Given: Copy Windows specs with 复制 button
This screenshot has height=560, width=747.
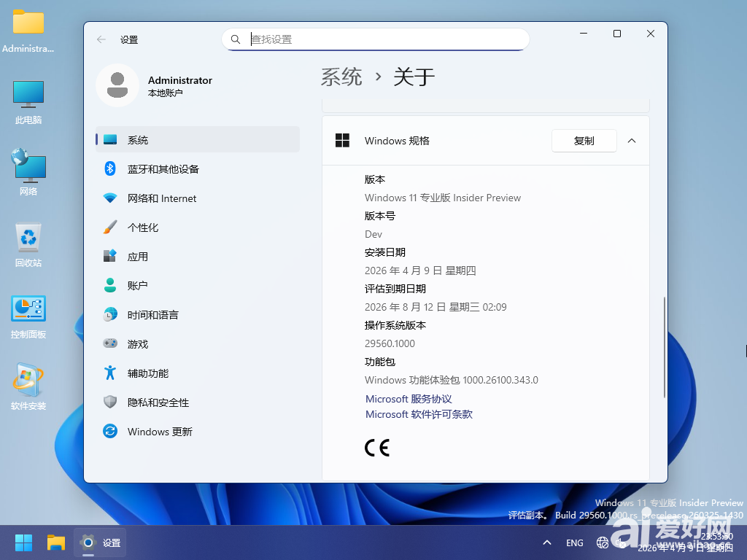Looking at the screenshot, I should pyautogui.click(x=584, y=141).
